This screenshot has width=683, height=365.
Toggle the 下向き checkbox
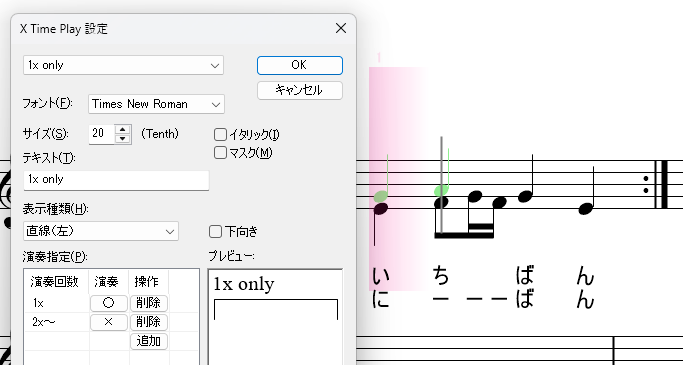(x=215, y=232)
